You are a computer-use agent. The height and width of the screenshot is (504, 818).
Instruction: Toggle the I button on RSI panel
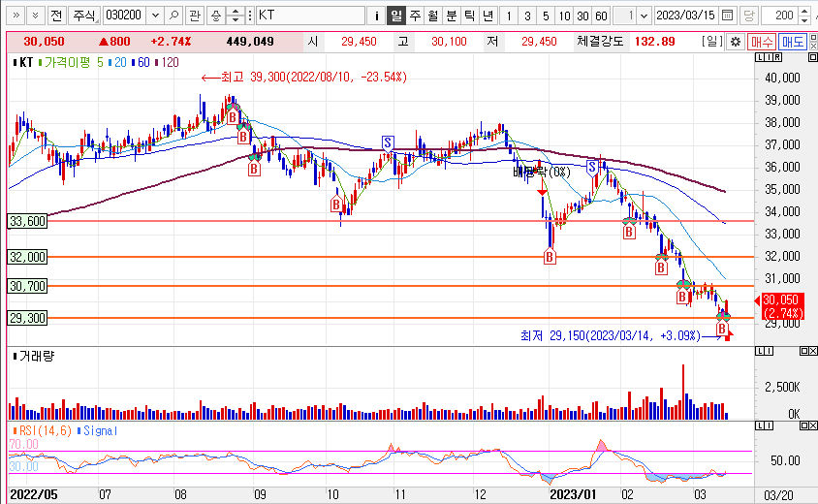click(x=769, y=426)
